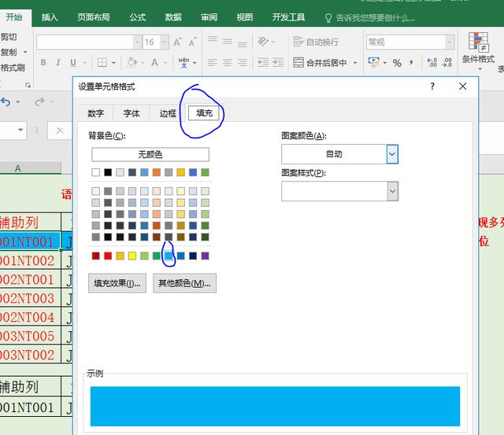Open the 页面布局 ribbon tab
Viewport: 504px width, 435px height.
coord(94,17)
